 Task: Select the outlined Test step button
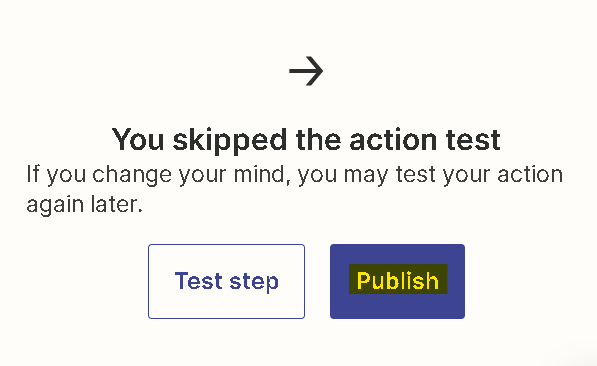[226, 281]
